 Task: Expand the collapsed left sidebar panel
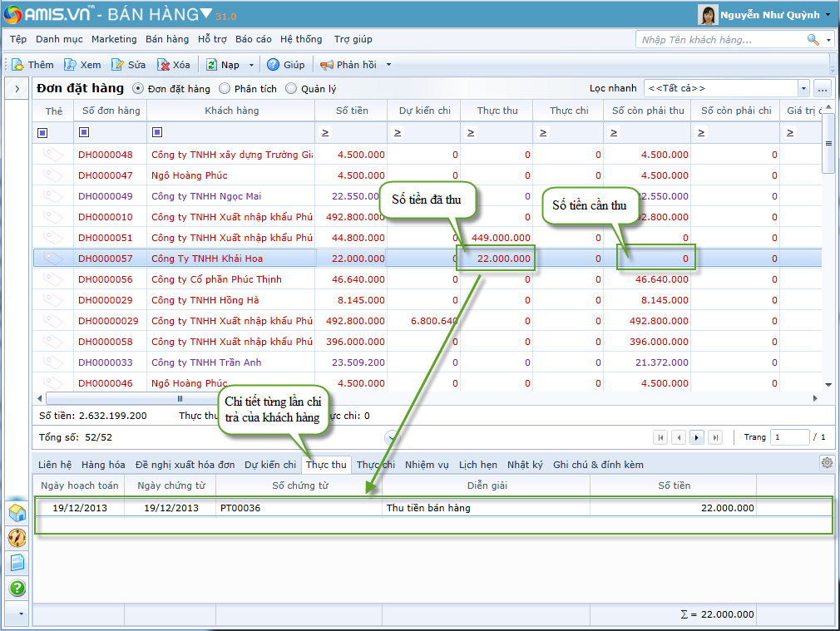tap(17, 88)
